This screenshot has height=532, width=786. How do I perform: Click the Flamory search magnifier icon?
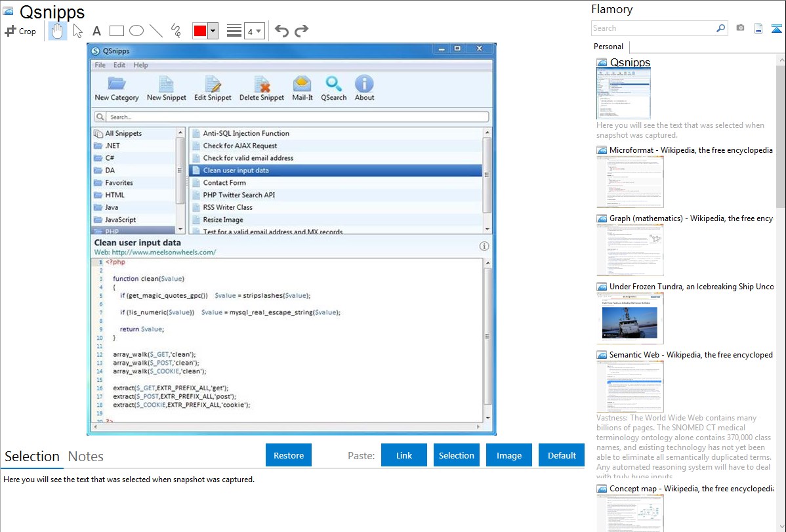tap(721, 28)
